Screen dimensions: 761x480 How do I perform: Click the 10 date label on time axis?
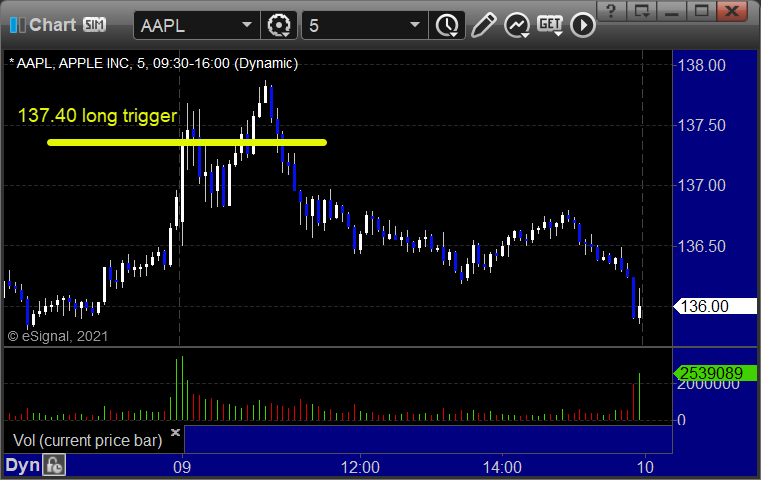645,467
